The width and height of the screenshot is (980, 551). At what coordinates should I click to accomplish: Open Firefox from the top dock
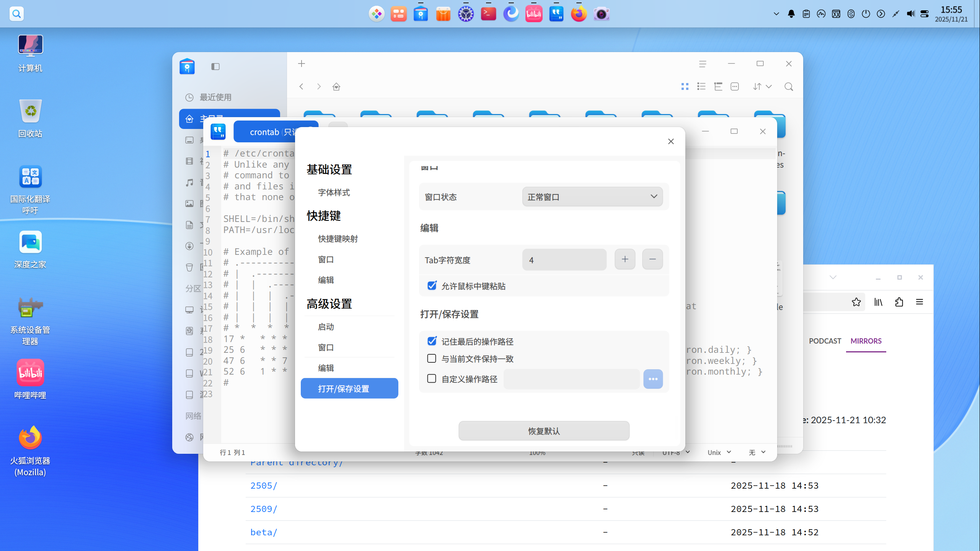click(x=579, y=14)
